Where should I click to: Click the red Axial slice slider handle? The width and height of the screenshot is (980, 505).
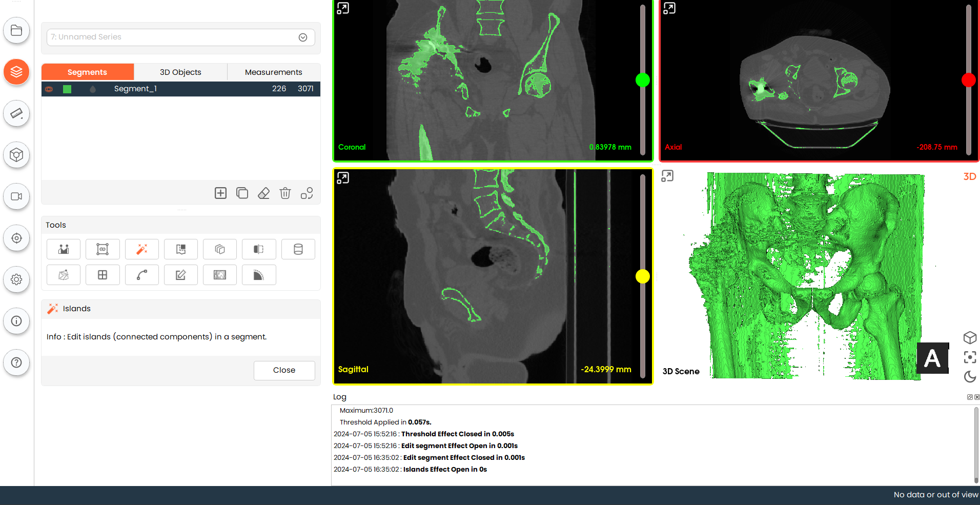968,80
